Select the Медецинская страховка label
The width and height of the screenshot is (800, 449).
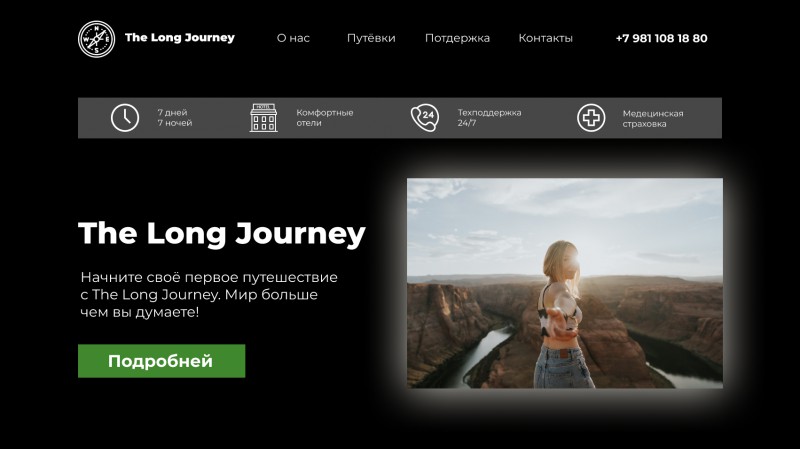tap(653, 119)
